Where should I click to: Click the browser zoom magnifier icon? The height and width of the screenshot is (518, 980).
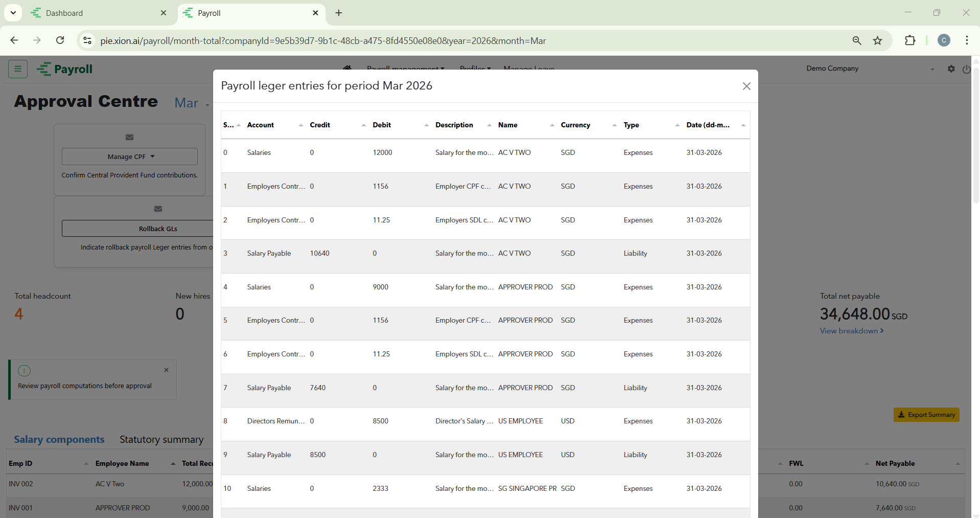[857, 41]
